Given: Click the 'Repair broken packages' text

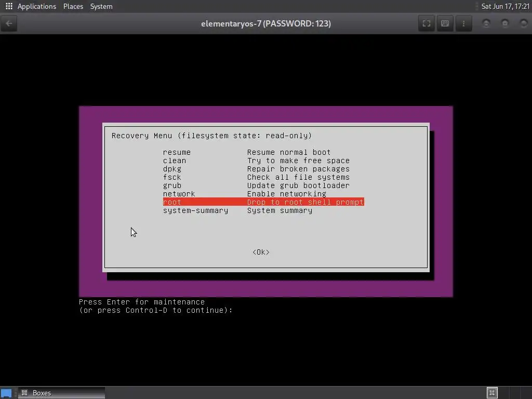Looking at the screenshot, I should pyautogui.click(x=298, y=169).
